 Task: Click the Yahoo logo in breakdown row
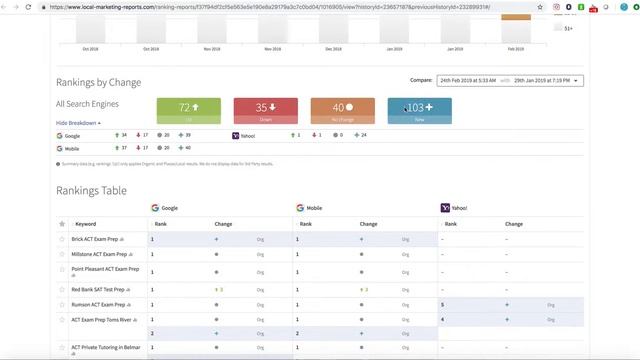[236, 136]
